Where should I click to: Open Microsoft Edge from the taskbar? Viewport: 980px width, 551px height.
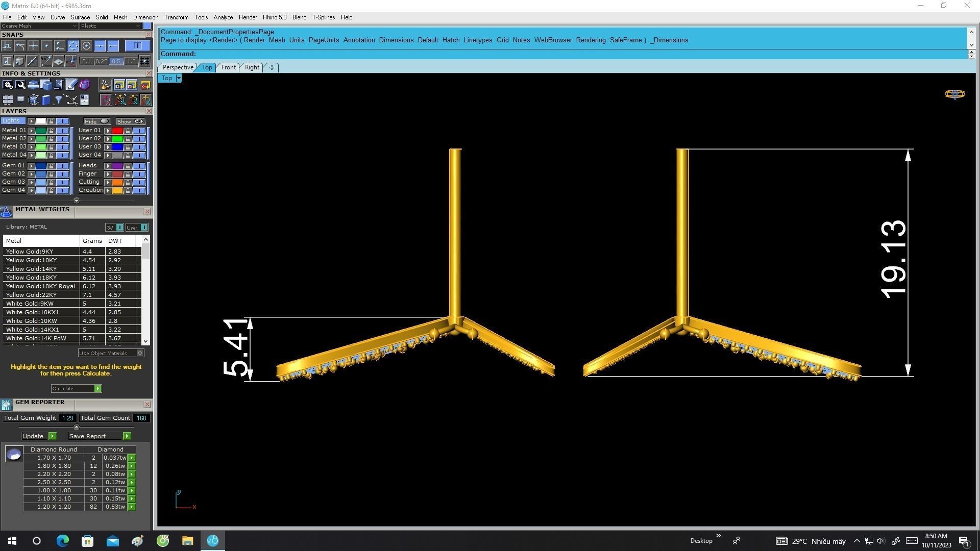[x=62, y=541]
